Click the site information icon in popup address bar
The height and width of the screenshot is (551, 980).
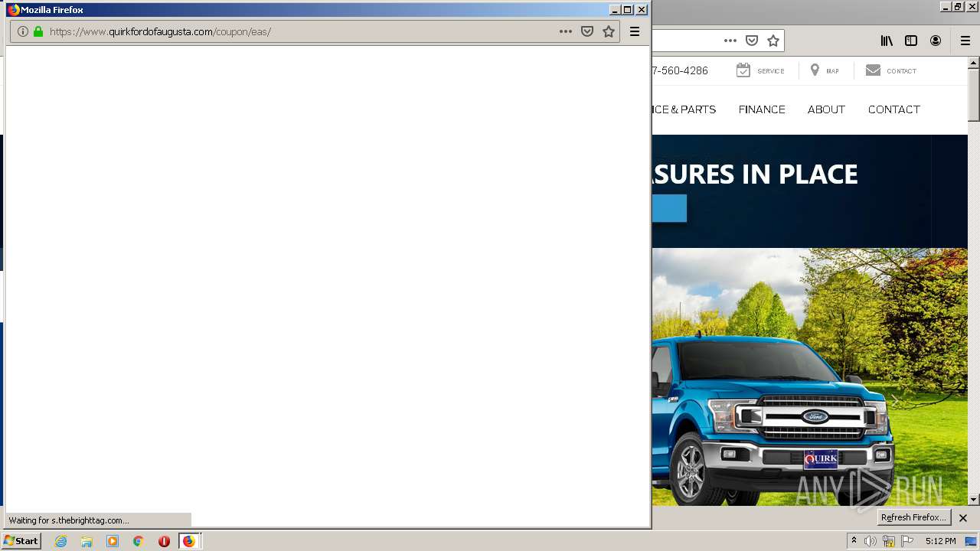(23, 31)
